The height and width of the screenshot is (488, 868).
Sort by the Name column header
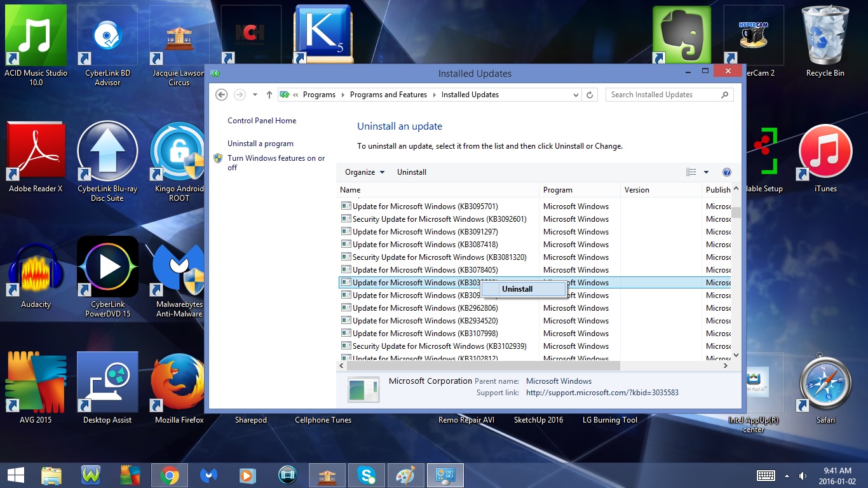[438, 190]
